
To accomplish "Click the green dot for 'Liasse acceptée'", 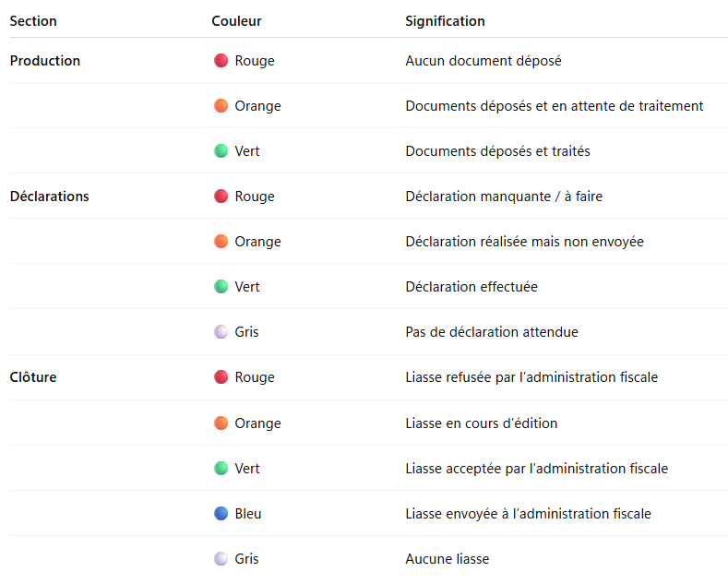I will [221, 468].
